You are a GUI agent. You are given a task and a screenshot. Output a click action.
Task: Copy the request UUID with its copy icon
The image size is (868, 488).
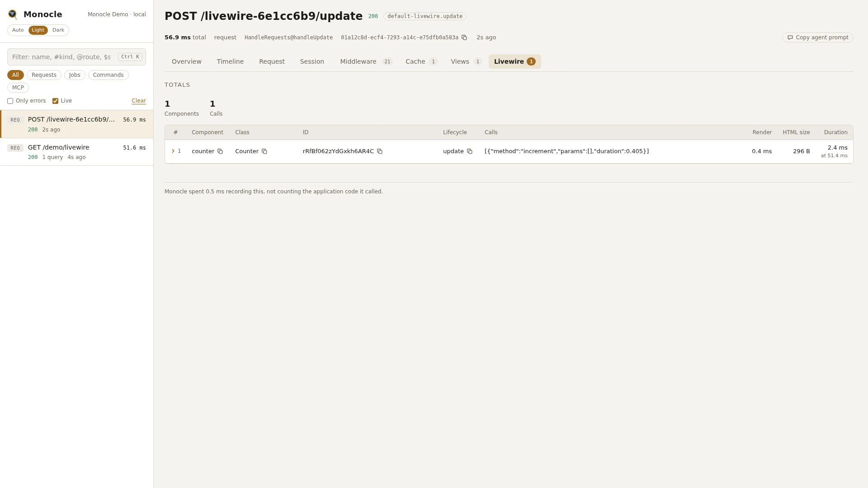pos(464,38)
